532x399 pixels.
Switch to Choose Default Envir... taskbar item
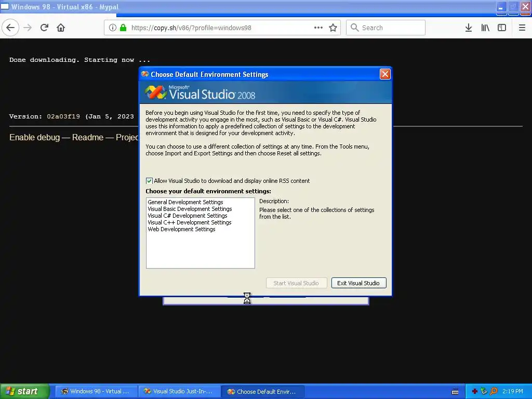pyautogui.click(x=262, y=391)
